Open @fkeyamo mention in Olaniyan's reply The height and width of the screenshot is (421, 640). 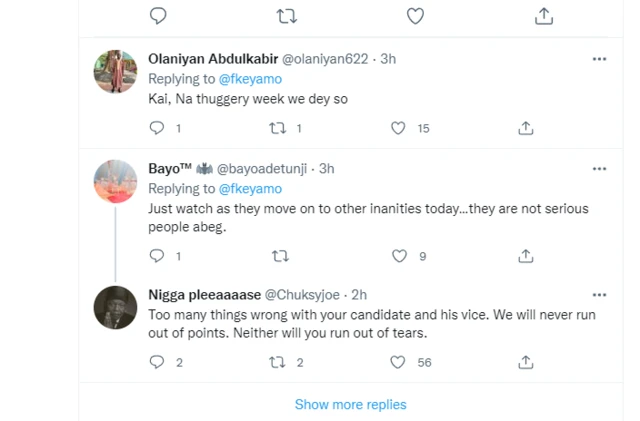[x=249, y=78]
